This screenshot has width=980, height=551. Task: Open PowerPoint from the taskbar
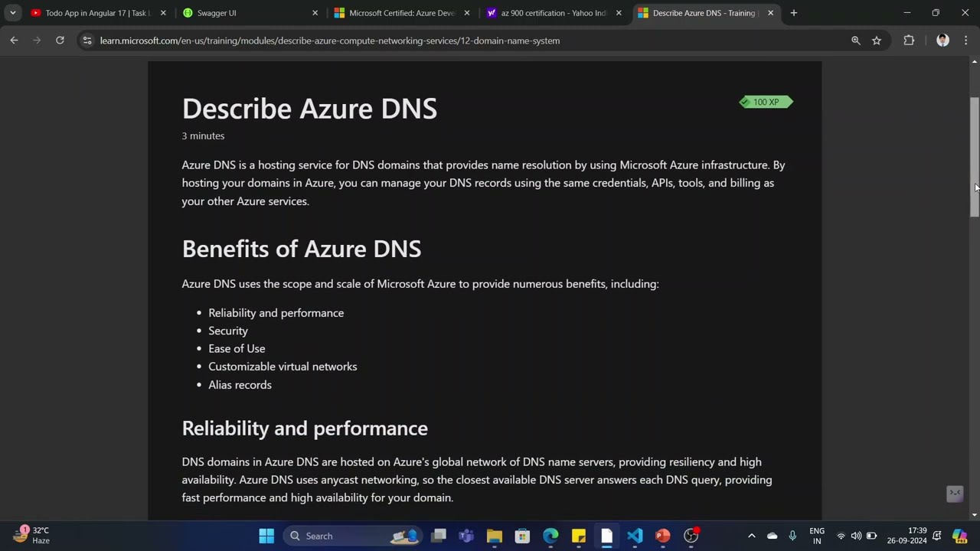[663, 536]
